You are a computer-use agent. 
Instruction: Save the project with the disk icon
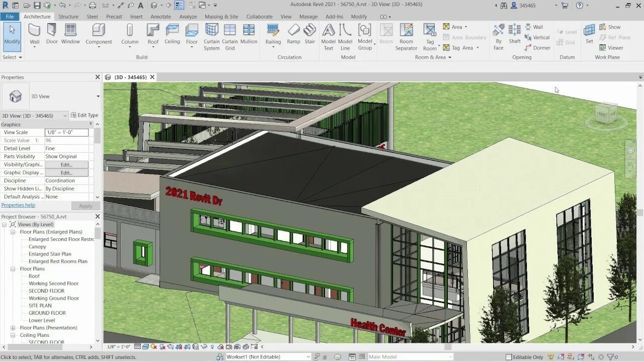point(37,6)
